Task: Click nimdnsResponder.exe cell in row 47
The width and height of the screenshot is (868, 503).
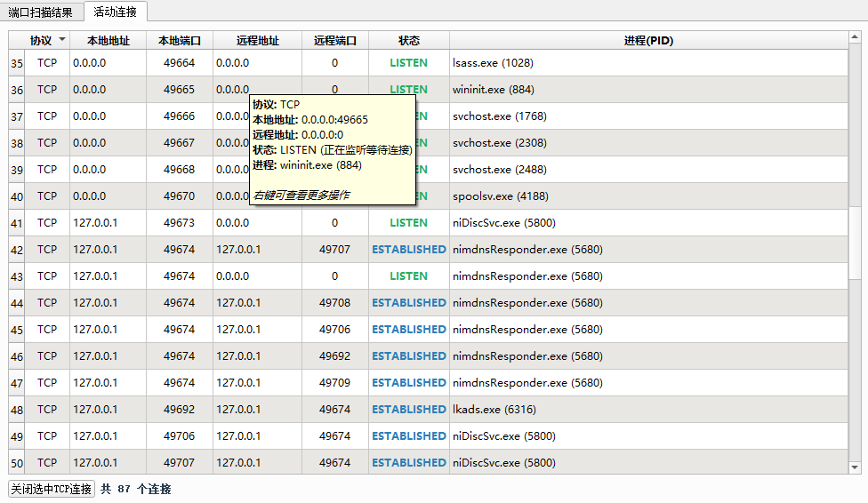Action: click(649, 383)
